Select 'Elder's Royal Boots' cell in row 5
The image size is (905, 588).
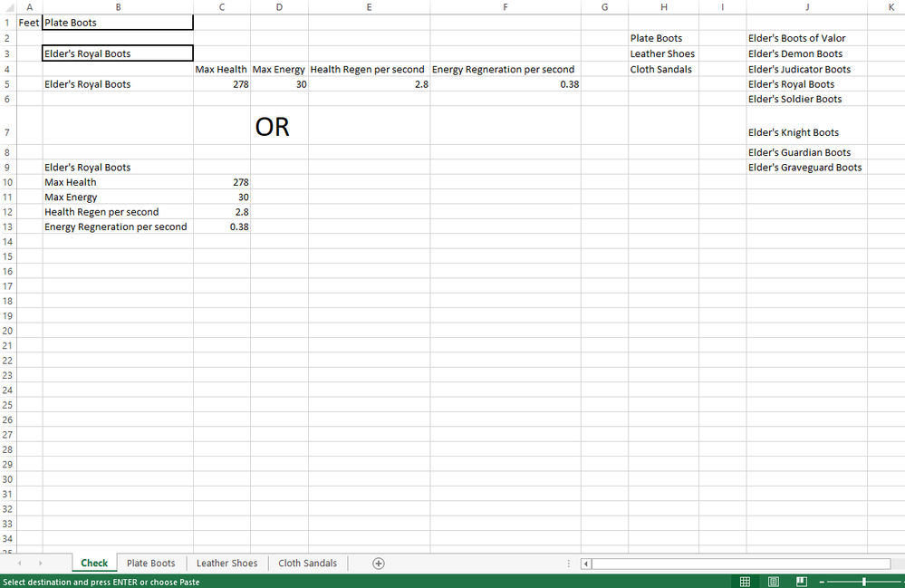coord(118,84)
